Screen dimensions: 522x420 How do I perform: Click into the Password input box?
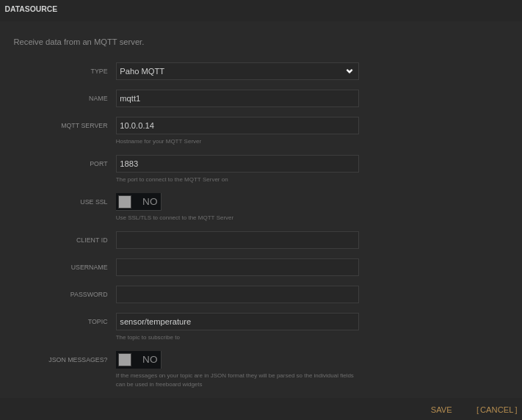(x=237, y=294)
